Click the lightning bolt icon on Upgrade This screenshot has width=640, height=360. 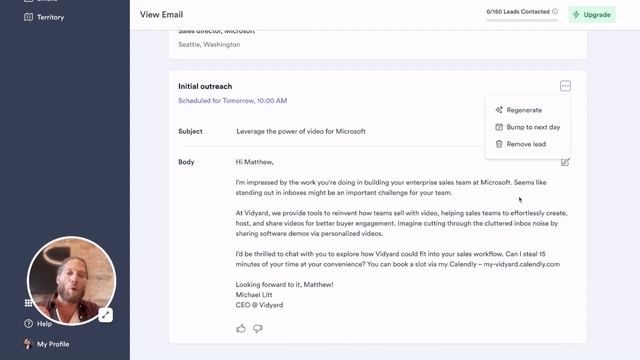click(576, 15)
